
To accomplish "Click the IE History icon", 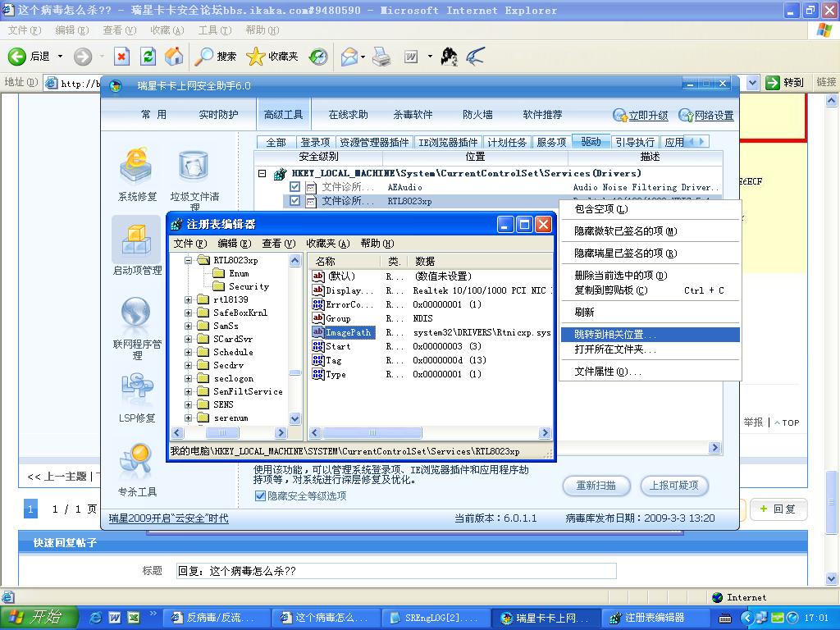I will tap(318, 57).
